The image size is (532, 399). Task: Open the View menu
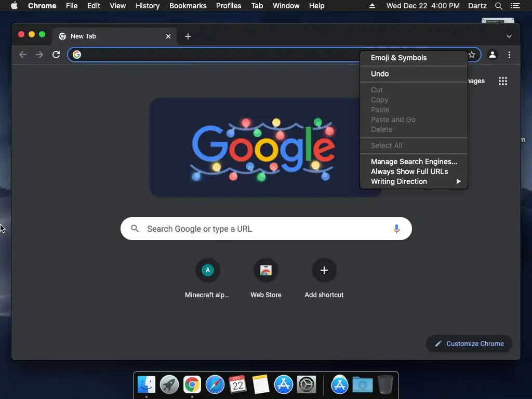(118, 6)
